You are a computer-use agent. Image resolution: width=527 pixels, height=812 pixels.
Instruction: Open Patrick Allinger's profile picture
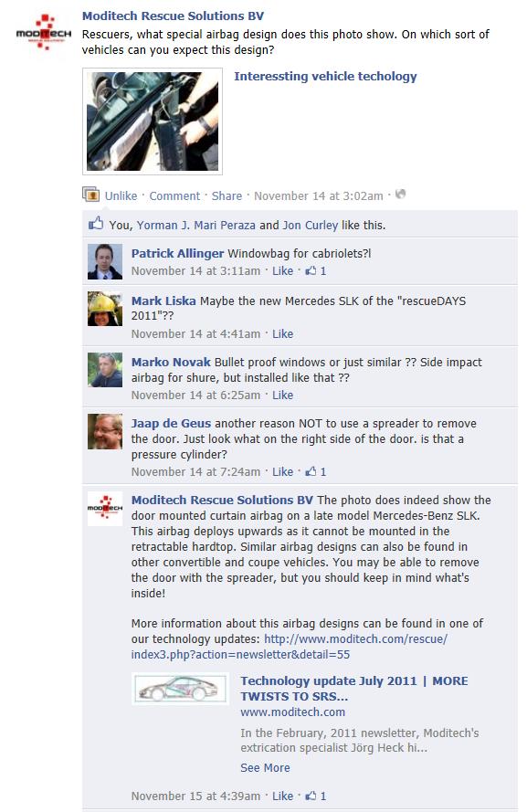[x=104, y=262]
